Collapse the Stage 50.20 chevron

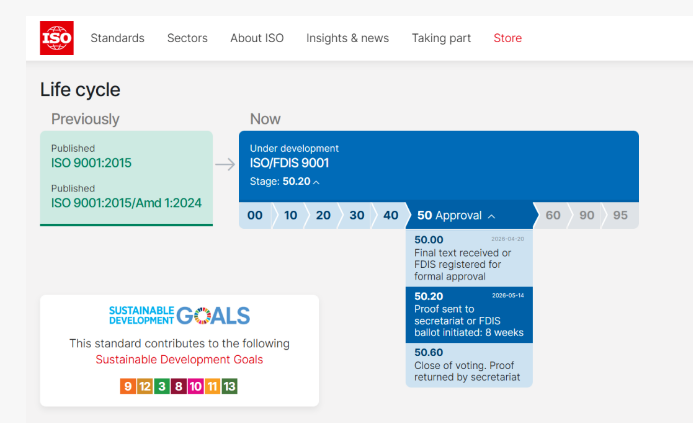(x=316, y=182)
